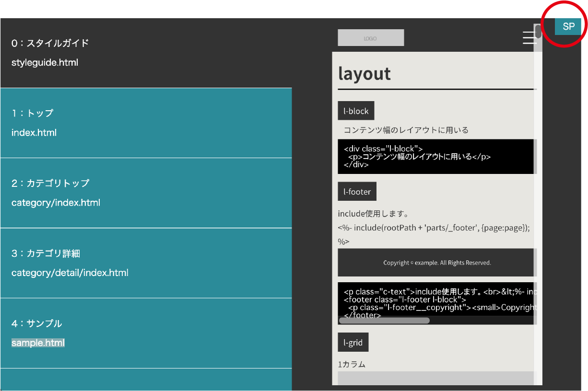The width and height of the screenshot is (588, 391).
Task: Click the '4：サンプル' title
Action: tap(37, 323)
